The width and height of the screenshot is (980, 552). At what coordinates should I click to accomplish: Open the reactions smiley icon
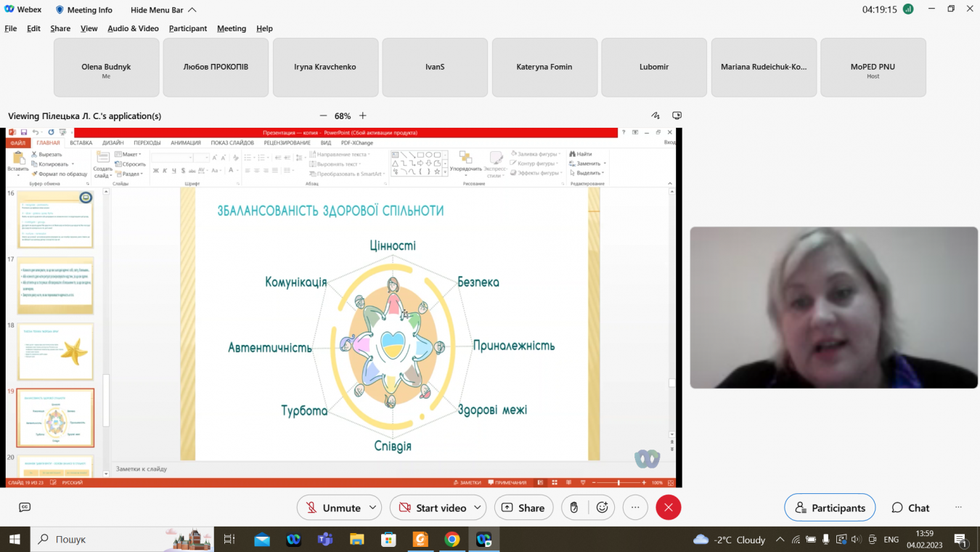(x=602, y=508)
